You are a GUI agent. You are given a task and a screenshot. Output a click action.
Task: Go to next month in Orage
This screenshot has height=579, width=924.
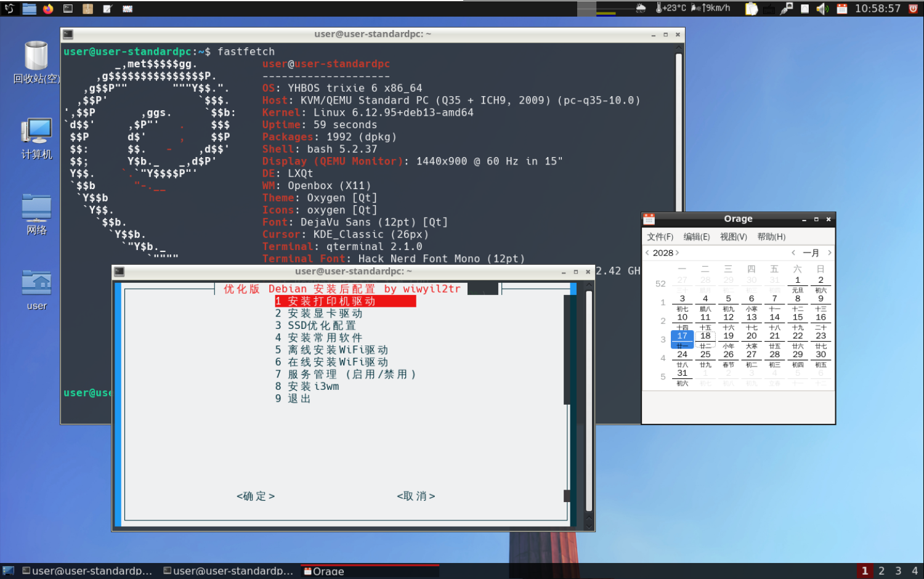829,253
